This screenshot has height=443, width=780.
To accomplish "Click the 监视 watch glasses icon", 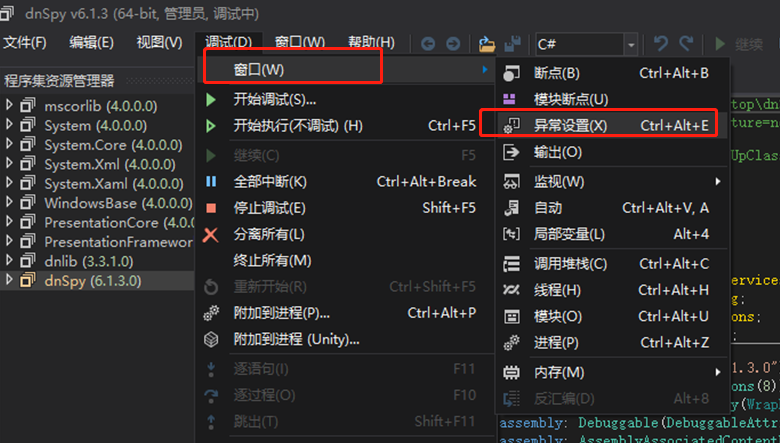I will coord(511,182).
